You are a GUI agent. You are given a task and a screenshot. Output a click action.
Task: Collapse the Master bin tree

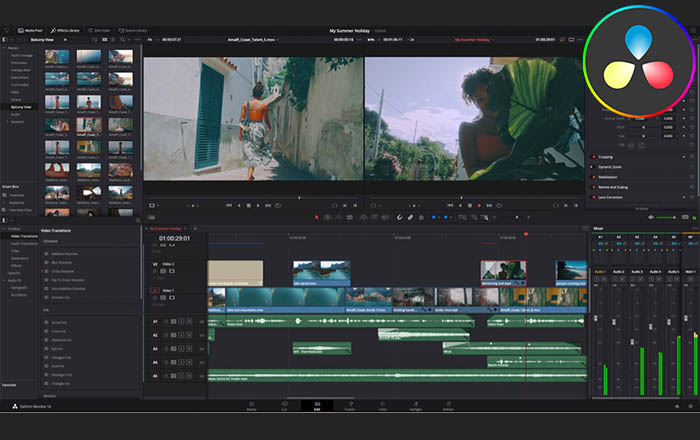click(x=4, y=48)
